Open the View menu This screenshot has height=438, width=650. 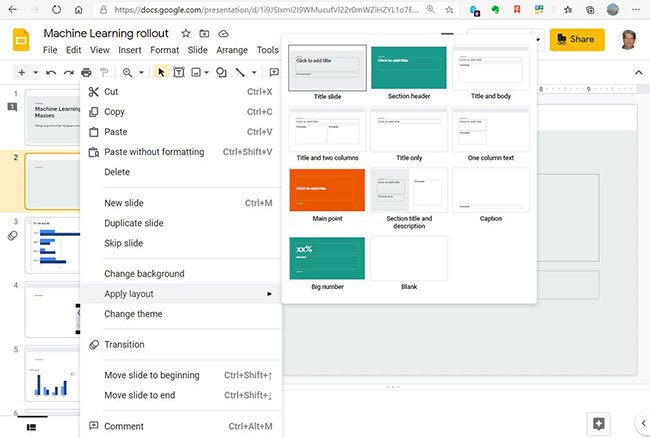100,50
